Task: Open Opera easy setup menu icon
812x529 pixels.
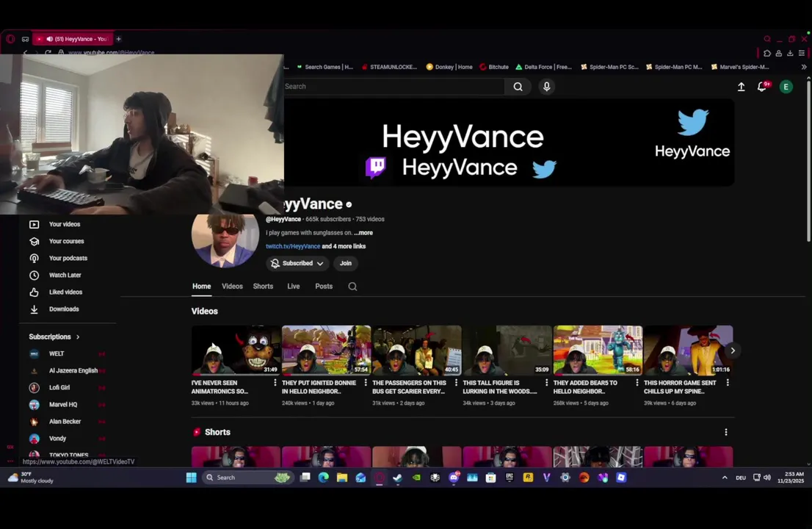Action: tap(802, 53)
